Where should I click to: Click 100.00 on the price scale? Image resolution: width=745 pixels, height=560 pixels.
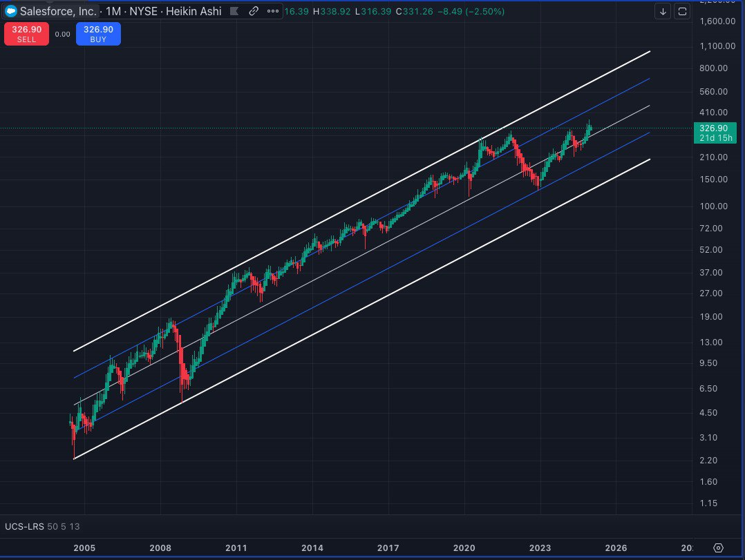[713, 206]
